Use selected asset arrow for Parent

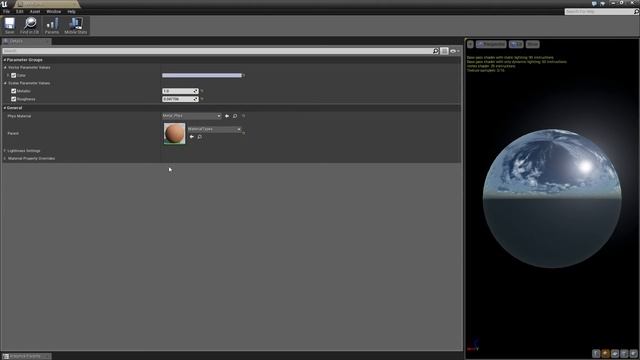click(x=191, y=137)
